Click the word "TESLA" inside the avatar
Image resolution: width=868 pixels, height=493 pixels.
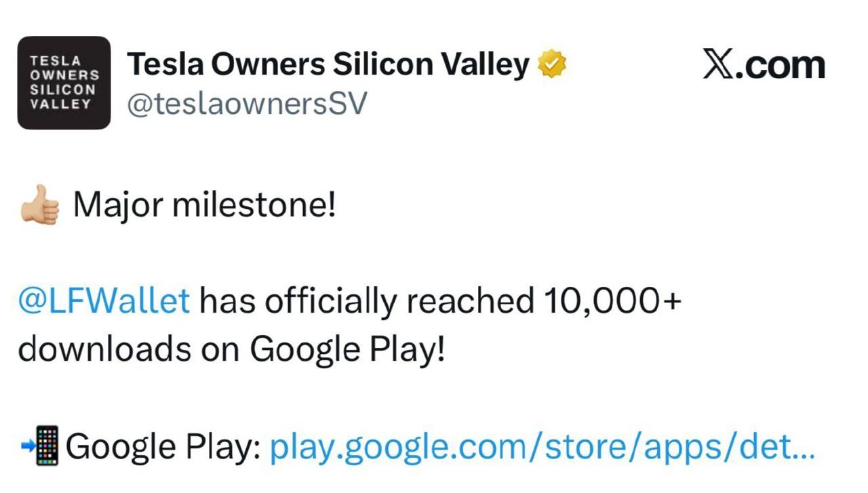click(54, 61)
